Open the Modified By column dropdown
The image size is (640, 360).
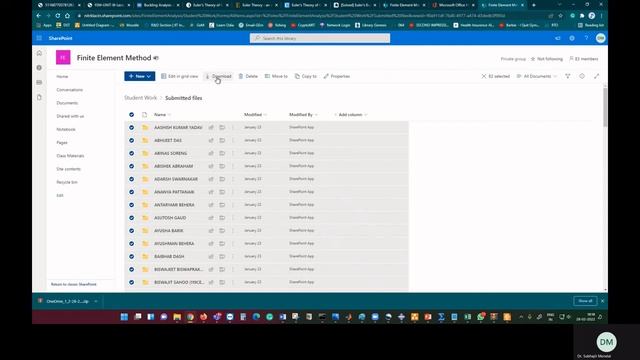tap(303, 115)
